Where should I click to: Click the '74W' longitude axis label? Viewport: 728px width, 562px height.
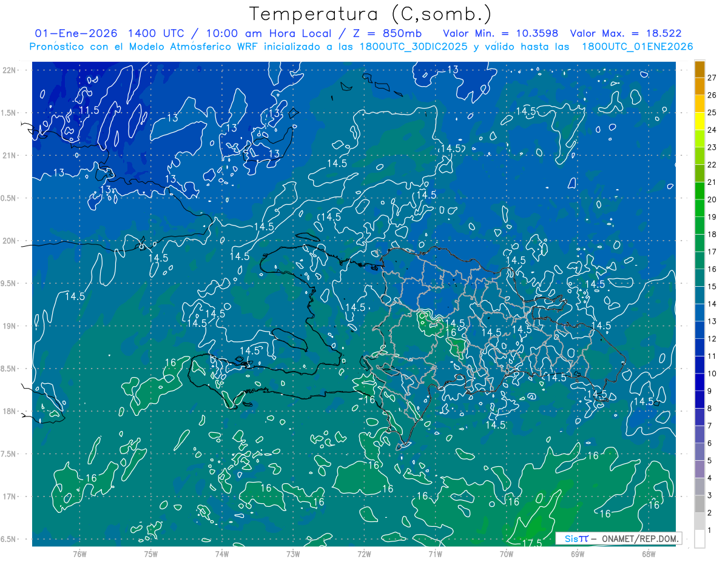tap(221, 554)
